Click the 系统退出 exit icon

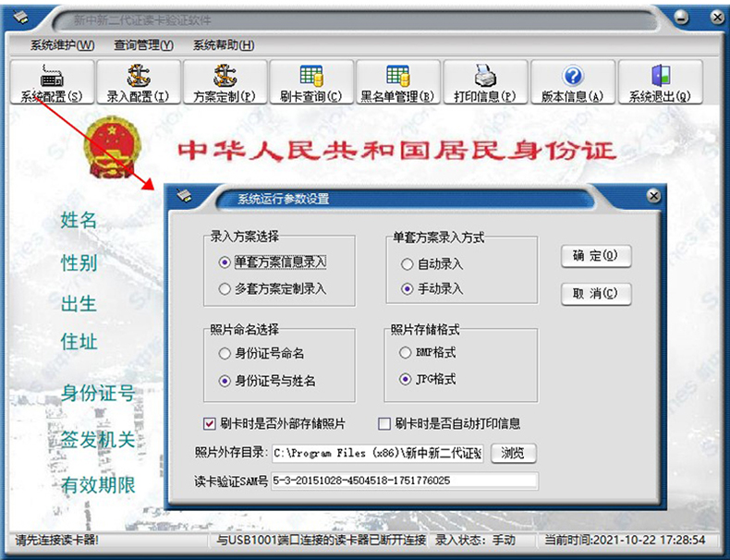pos(659,82)
